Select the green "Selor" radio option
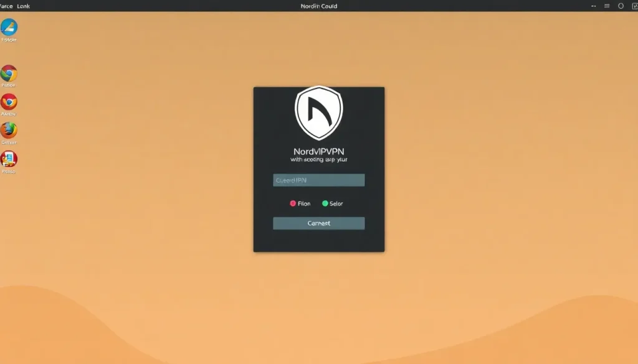638x364 pixels. click(x=325, y=203)
